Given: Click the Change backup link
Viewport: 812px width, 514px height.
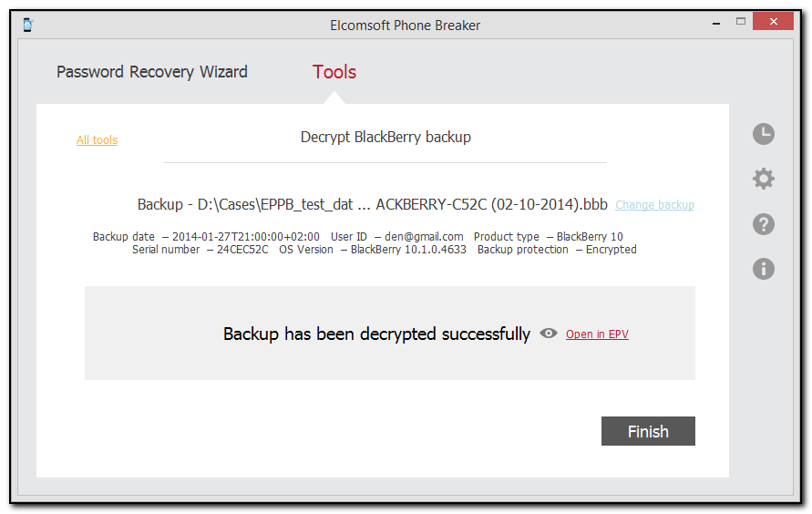Looking at the screenshot, I should (x=654, y=205).
